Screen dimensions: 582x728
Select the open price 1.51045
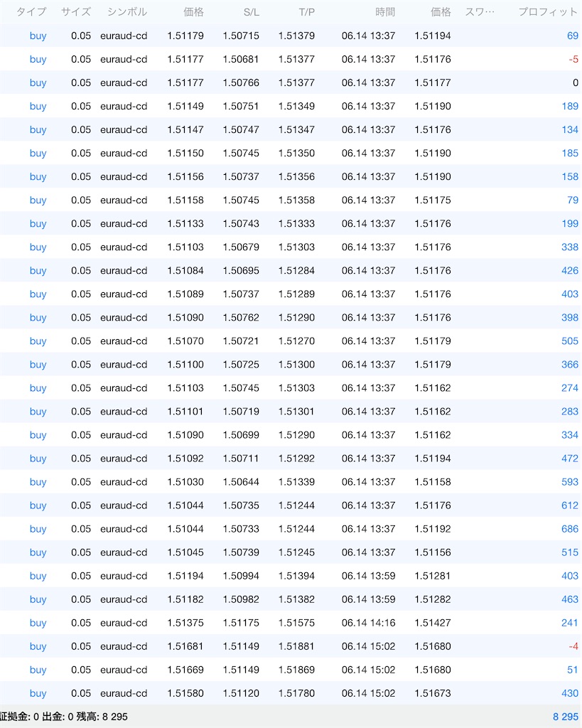point(185,552)
